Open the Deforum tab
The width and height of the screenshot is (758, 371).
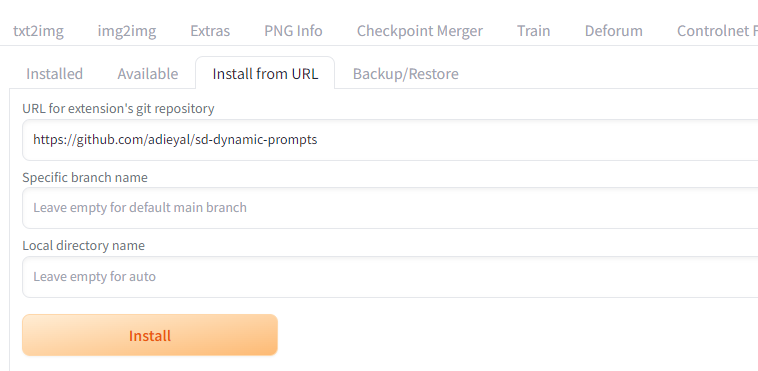613,31
